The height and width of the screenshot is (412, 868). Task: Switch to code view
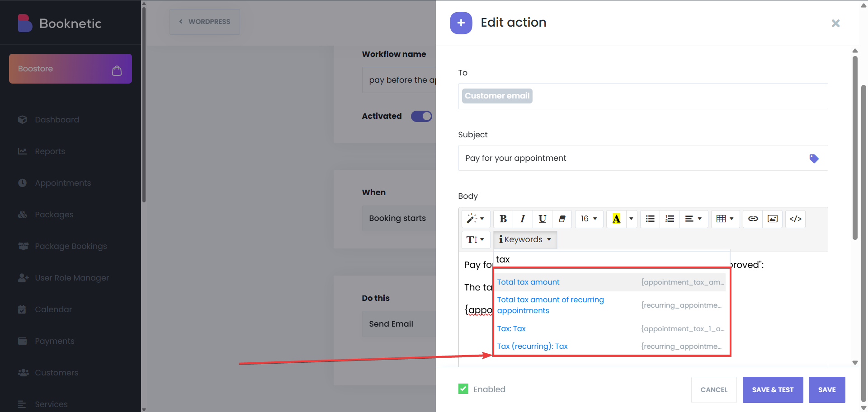point(795,219)
